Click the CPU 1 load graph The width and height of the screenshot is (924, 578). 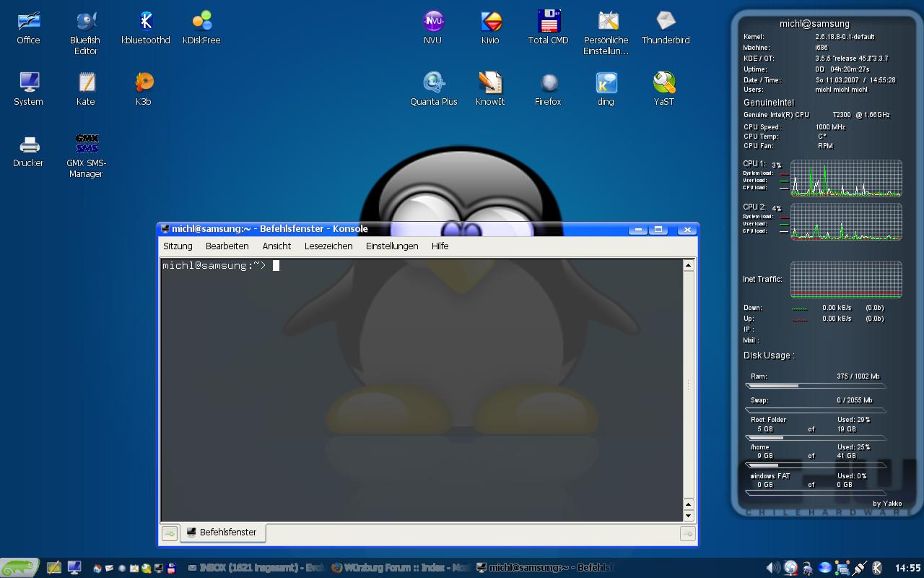(846, 178)
